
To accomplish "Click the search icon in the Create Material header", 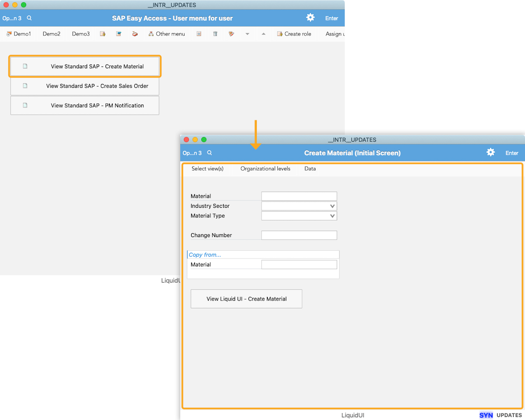I will coord(210,153).
